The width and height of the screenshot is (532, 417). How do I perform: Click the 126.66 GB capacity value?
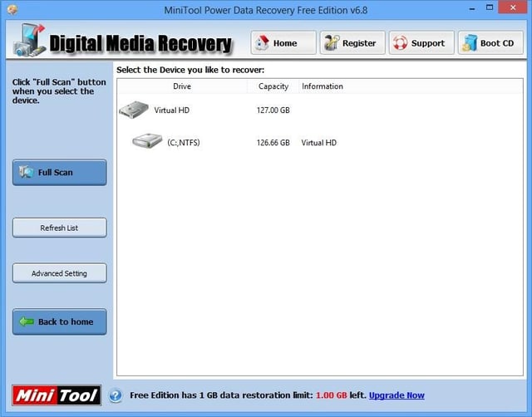point(273,143)
